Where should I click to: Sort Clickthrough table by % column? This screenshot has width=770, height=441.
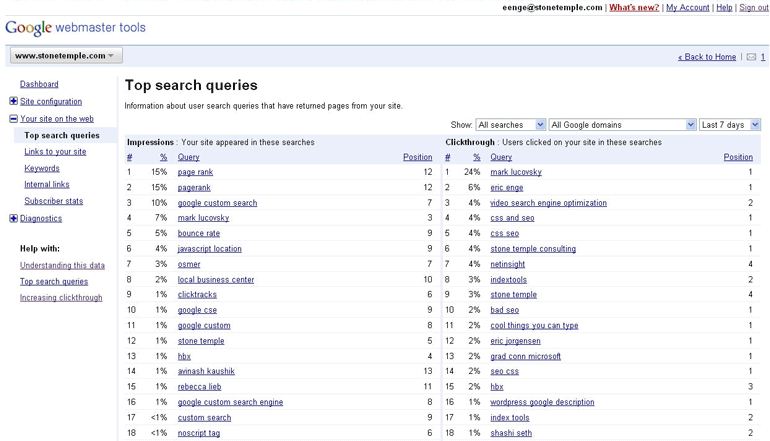(476, 157)
